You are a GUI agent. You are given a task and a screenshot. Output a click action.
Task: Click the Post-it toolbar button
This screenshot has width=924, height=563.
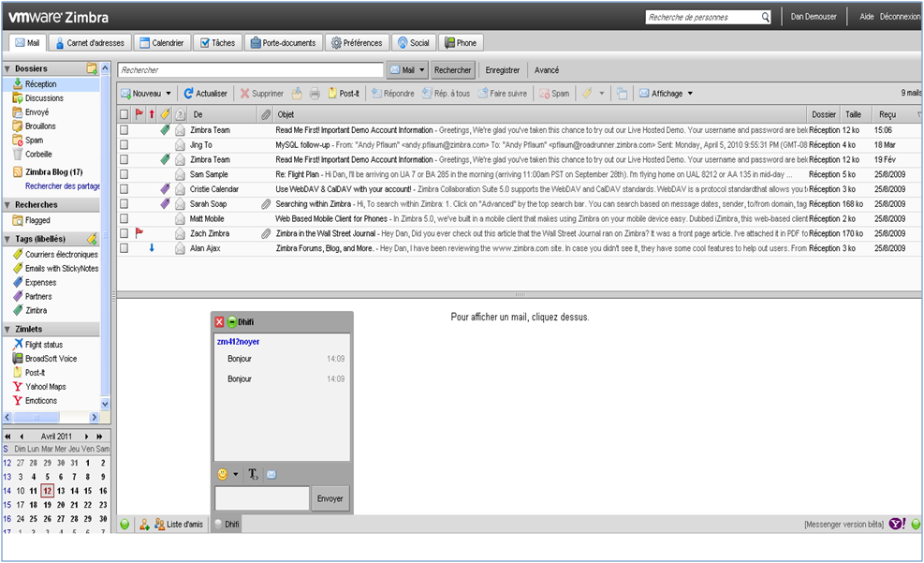click(x=345, y=93)
